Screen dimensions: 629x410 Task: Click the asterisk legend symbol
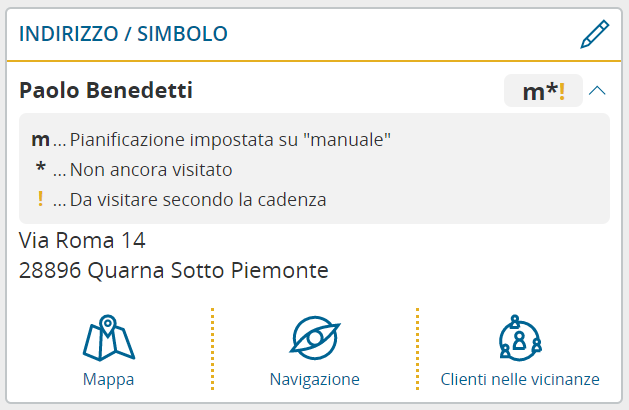[x=41, y=167]
